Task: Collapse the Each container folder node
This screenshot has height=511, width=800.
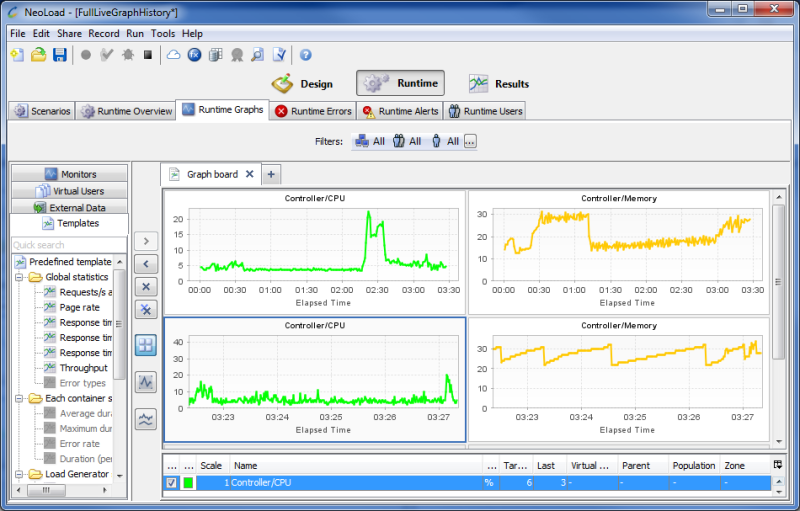Action: point(20,398)
